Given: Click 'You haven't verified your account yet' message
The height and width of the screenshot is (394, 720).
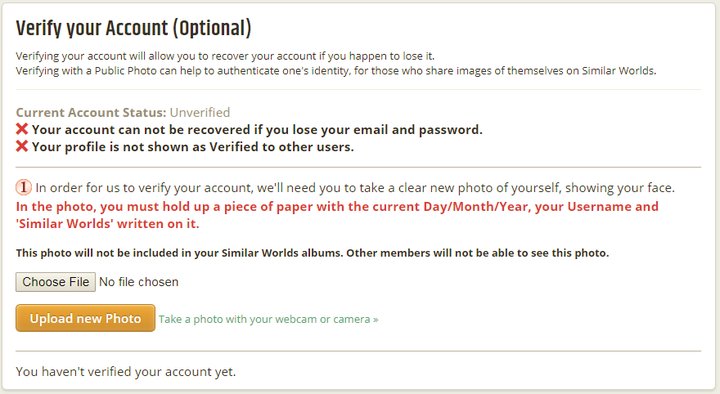Looking at the screenshot, I should pos(126,371).
